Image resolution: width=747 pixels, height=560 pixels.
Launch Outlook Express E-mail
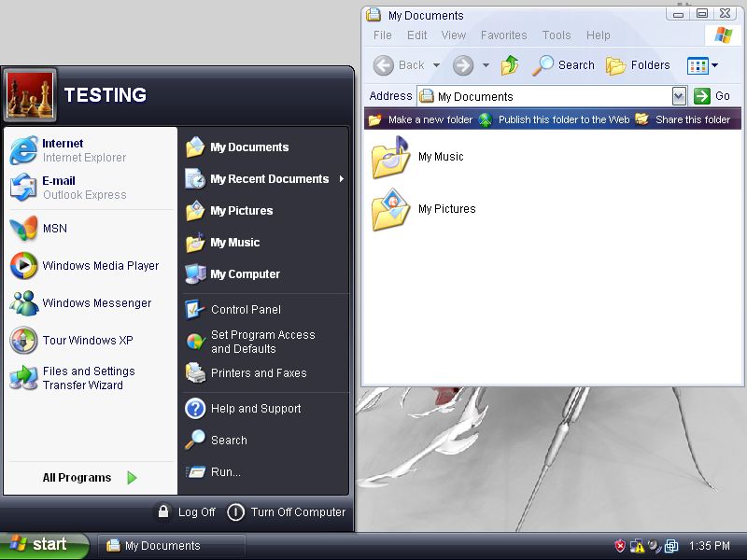point(91,188)
